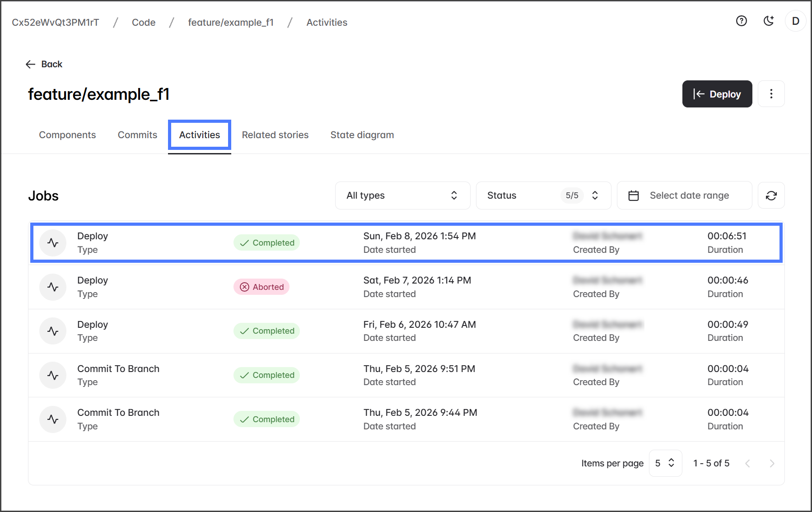Open the Status filter dropdown

[543, 195]
